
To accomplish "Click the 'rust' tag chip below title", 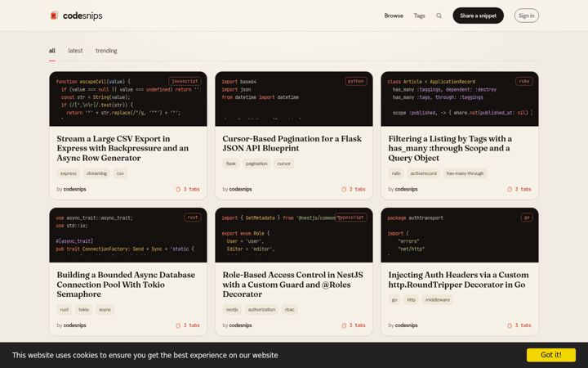I will [65, 310].
